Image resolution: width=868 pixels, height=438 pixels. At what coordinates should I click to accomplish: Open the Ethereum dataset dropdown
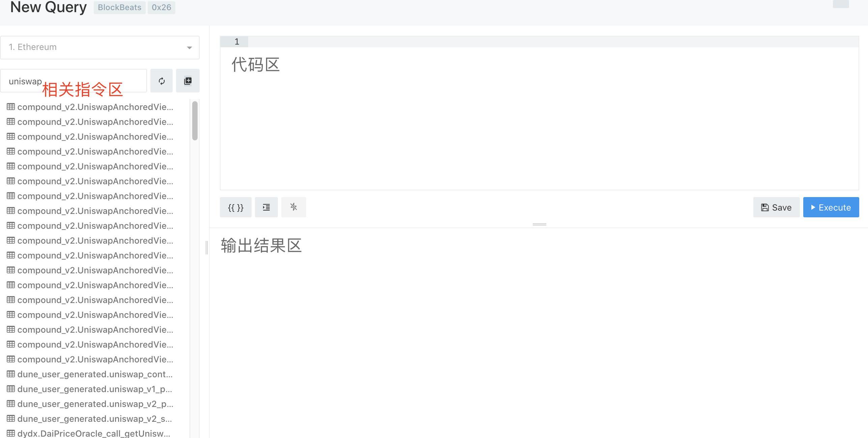tap(100, 47)
